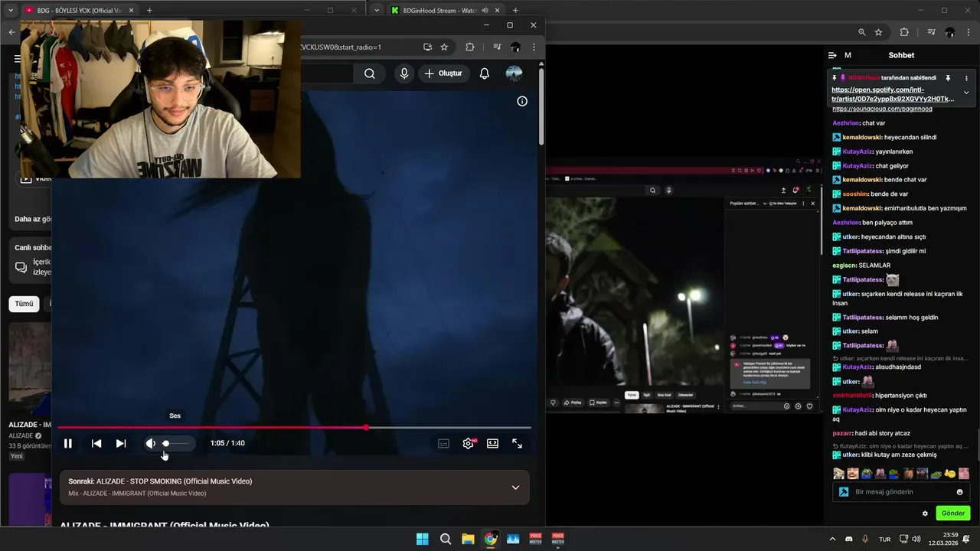
Task: Open extensions puzzle icon in YouTube window
Action: point(470,47)
